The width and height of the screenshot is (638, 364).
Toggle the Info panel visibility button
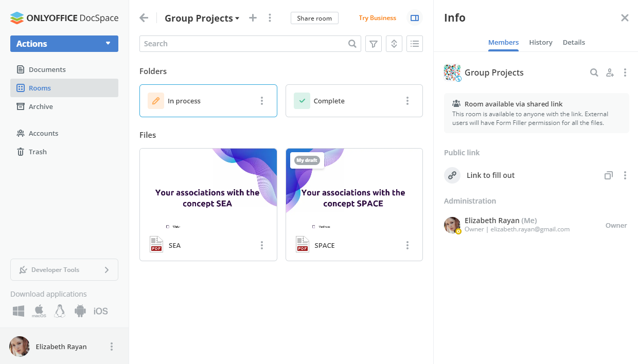coord(414,18)
